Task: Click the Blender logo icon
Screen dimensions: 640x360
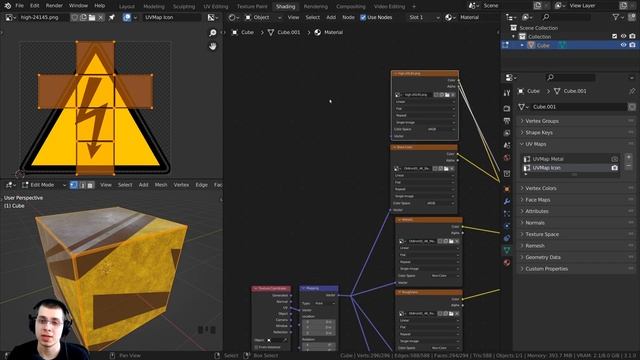Action: click(x=8, y=6)
